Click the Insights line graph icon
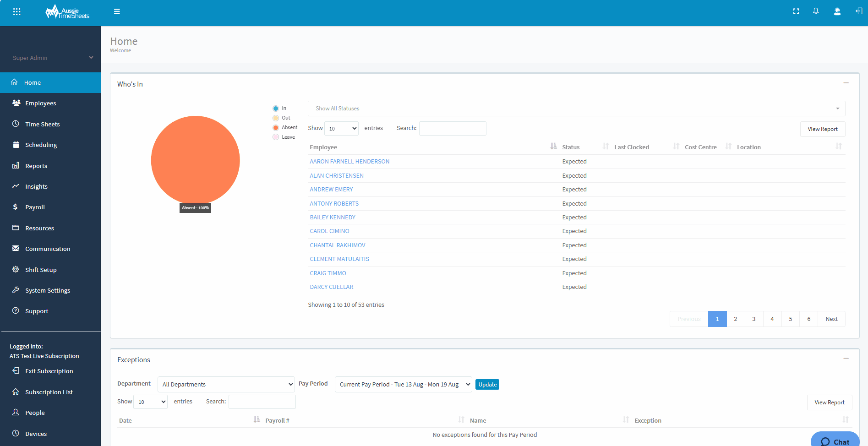868x446 pixels. coord(16,186)
